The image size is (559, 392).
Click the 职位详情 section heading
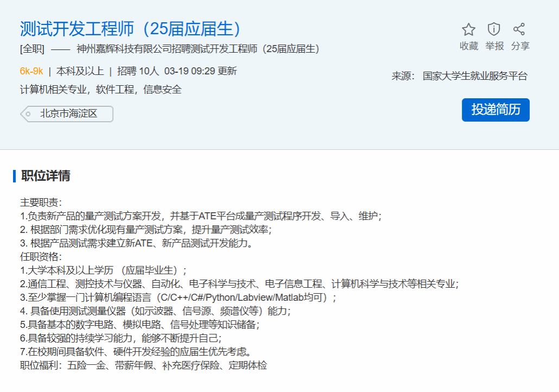point(46,176)
